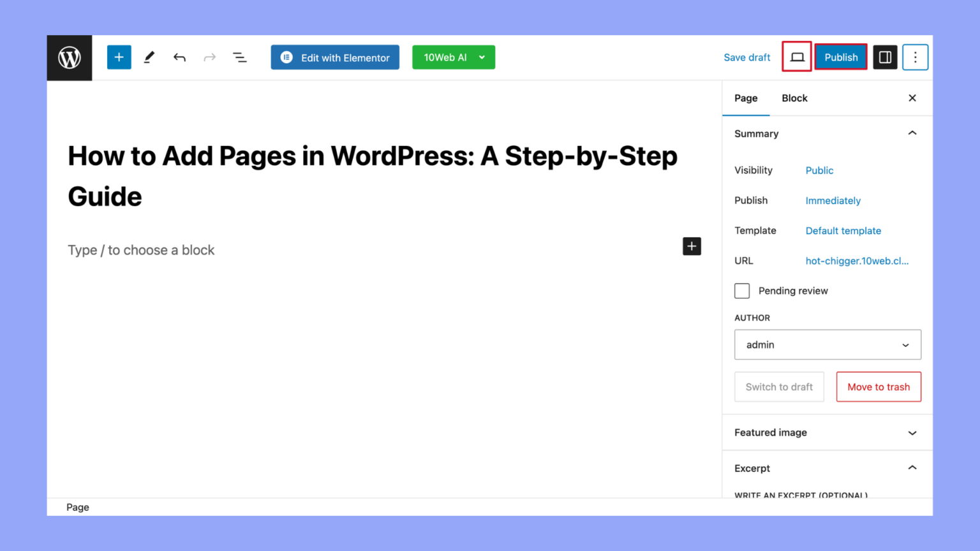Select the Tools pencil icon in the toolbar

coord(149,57)
